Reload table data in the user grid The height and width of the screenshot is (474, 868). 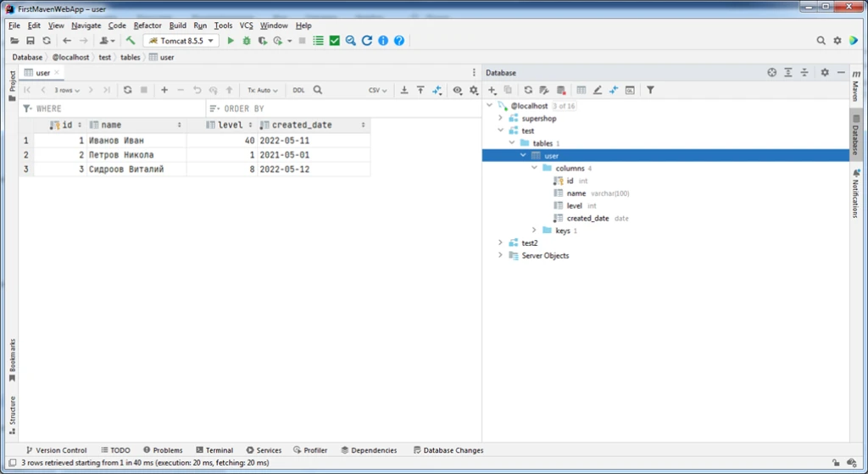point(127,90)
